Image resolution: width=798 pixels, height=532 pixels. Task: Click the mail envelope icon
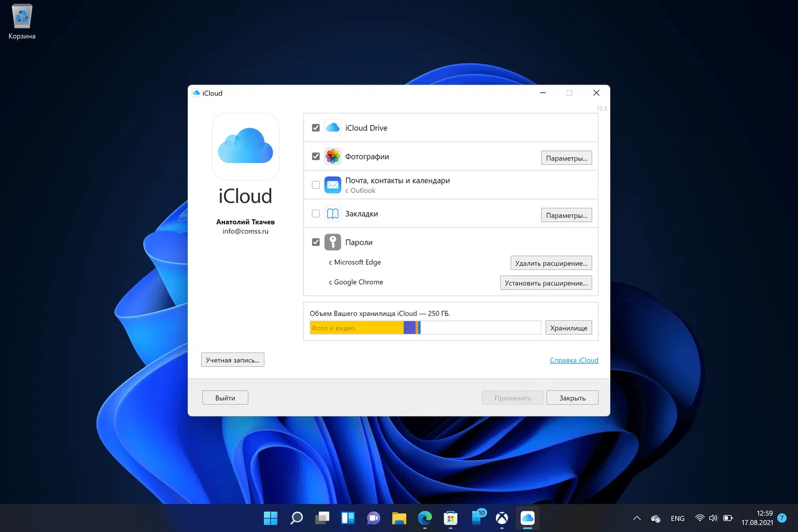332,185
